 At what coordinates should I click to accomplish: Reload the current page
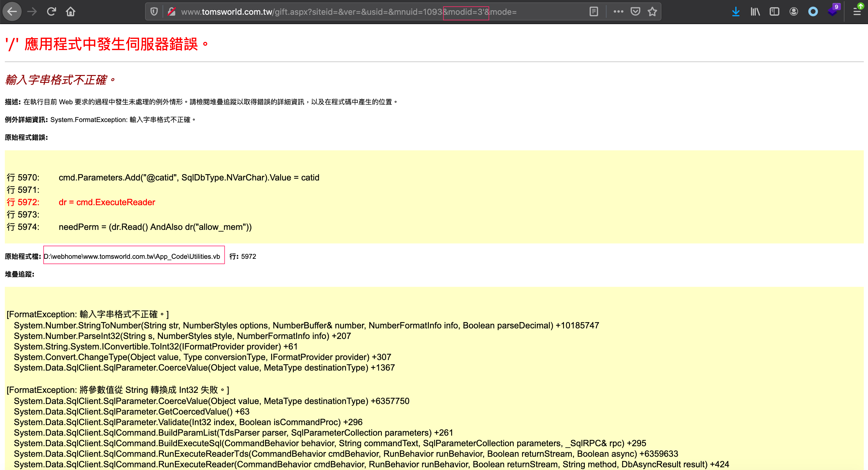pos(51,12)
